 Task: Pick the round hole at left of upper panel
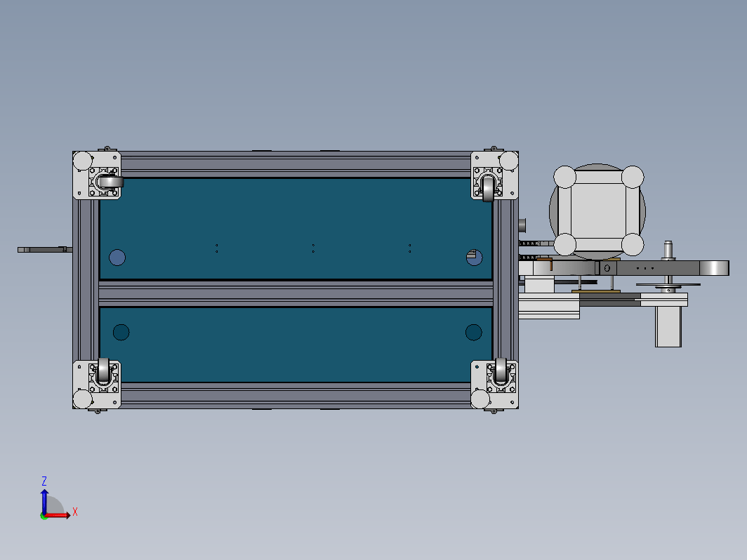tap(117, 258)
